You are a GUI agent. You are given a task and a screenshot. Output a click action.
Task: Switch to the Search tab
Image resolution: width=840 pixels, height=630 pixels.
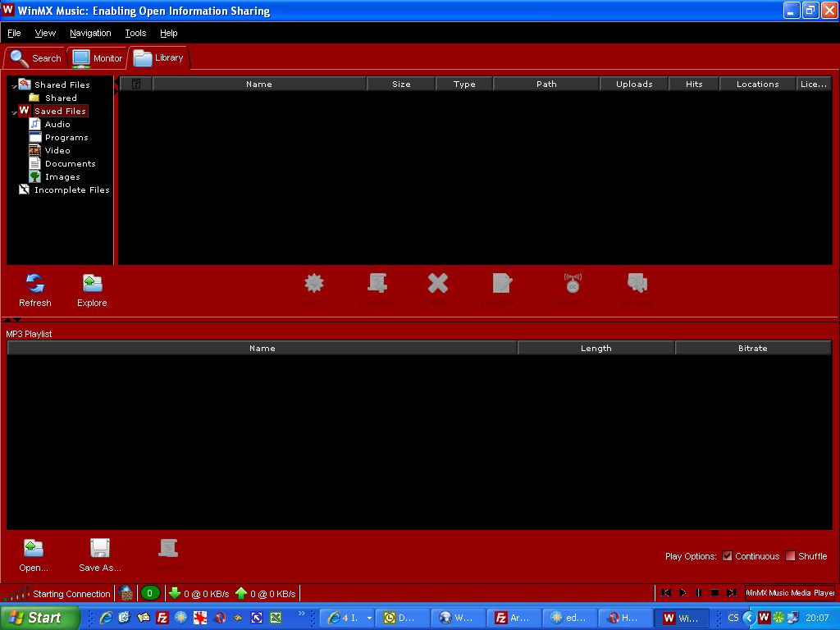point(36,58)
